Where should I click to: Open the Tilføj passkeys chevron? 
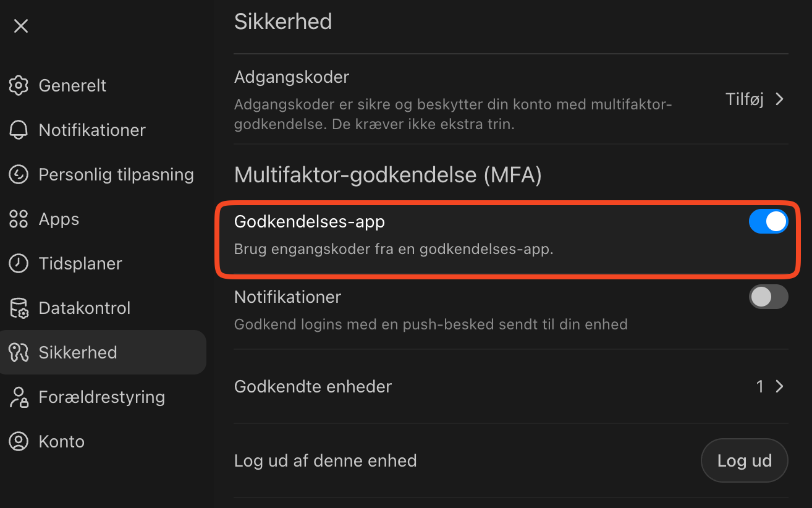point(779,99)
